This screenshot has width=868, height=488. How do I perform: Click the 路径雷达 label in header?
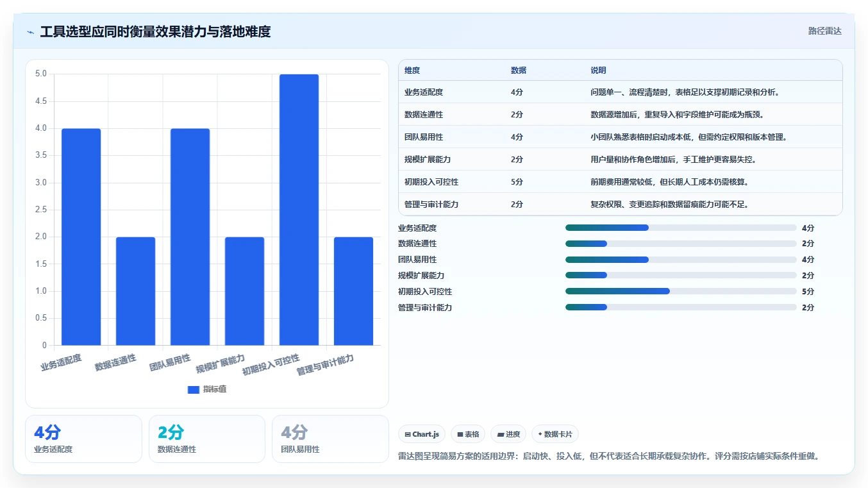pyautogui.click(x=824, y=31)
